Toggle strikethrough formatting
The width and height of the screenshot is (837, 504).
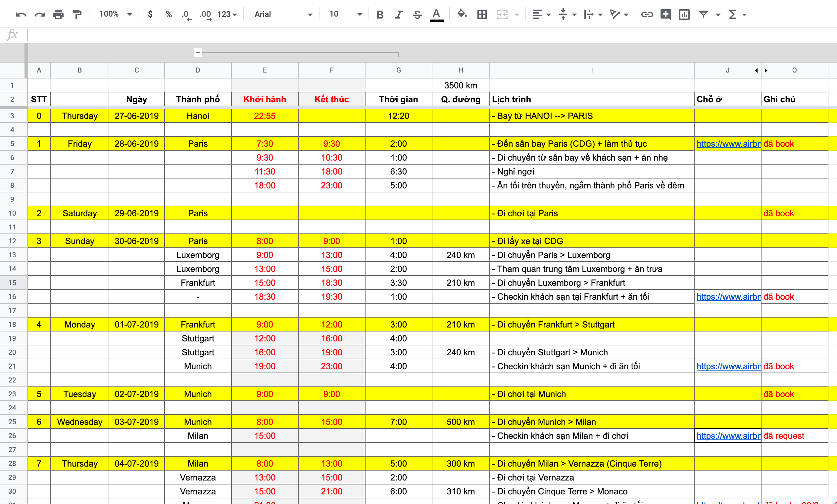(x=417, y=14)
